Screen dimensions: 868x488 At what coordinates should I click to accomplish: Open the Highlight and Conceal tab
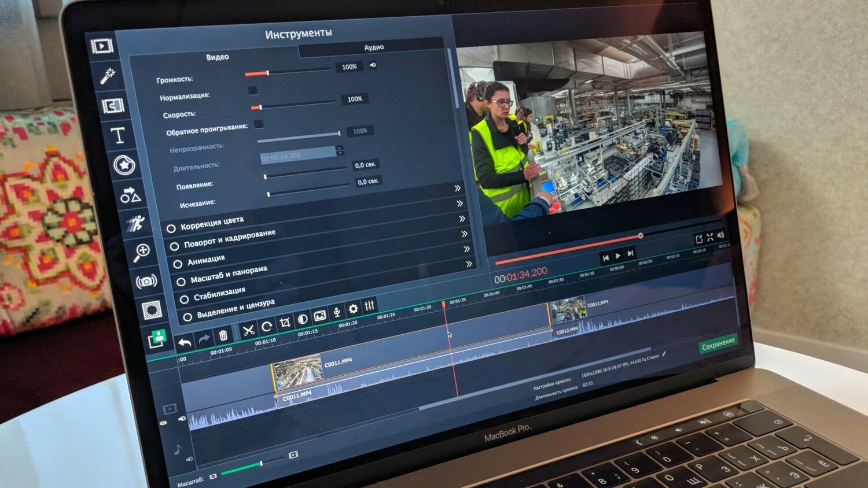click(x=152, y=310)
